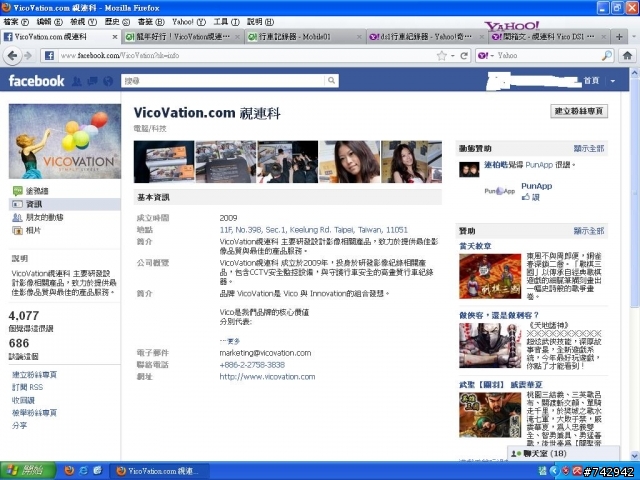Click the 訂閱 RSS link
Screen dimensions: 640x480
coord(27,387)
